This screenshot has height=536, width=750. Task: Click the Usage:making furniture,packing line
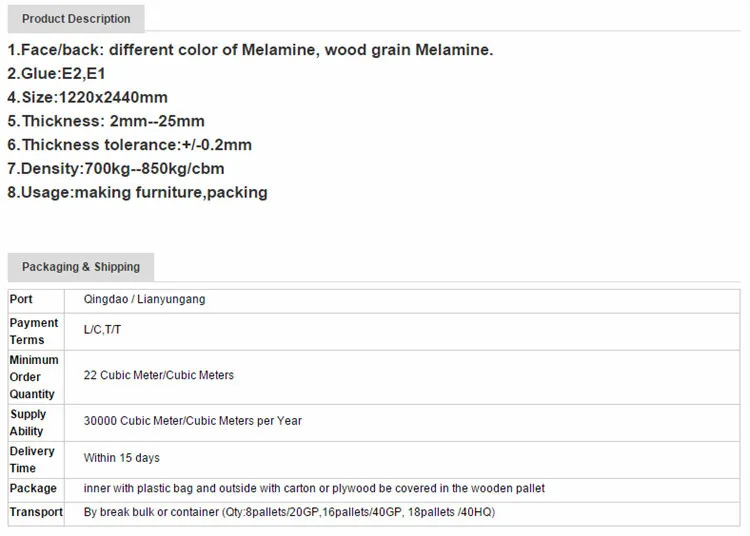coord(137,192)
